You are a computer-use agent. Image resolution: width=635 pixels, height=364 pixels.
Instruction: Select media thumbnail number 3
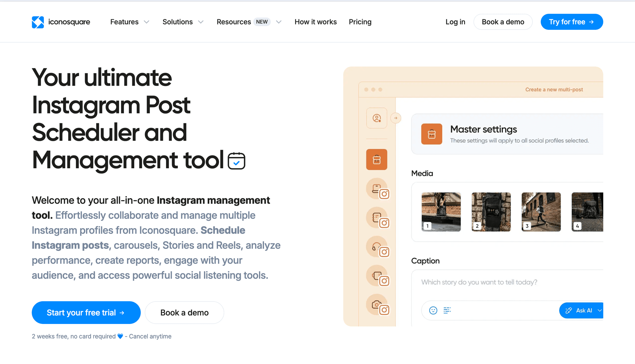tap(541, 212)
